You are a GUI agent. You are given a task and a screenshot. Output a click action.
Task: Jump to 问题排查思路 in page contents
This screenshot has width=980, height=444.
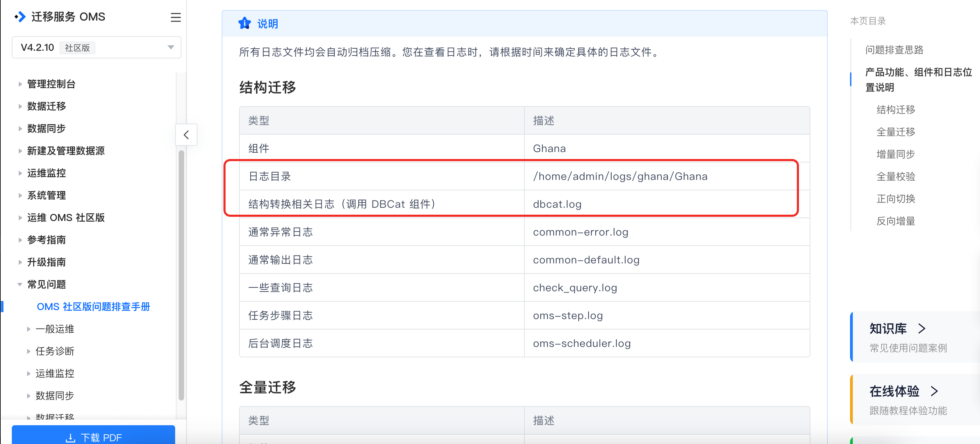click(x=894, y=50)
